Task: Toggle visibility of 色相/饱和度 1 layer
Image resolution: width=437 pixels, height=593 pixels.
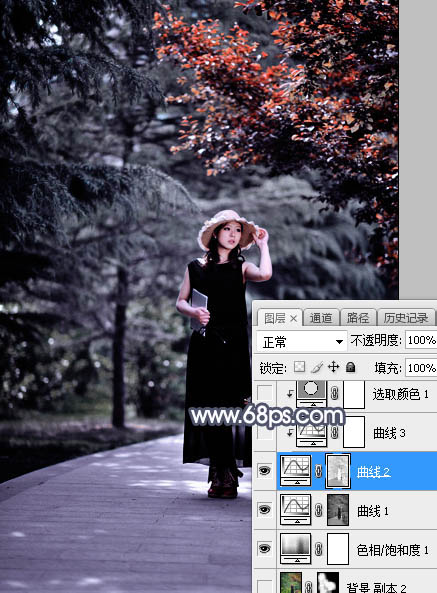Action: pyautogui.click(x=265, y=549)
